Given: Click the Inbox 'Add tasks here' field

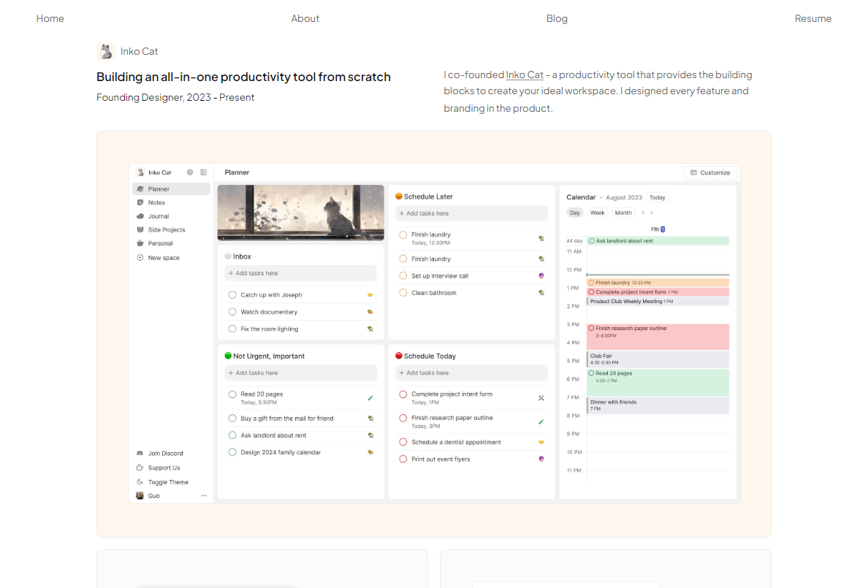Looking at the screenshot, I should pyautogui.click(x=301, y=273).
